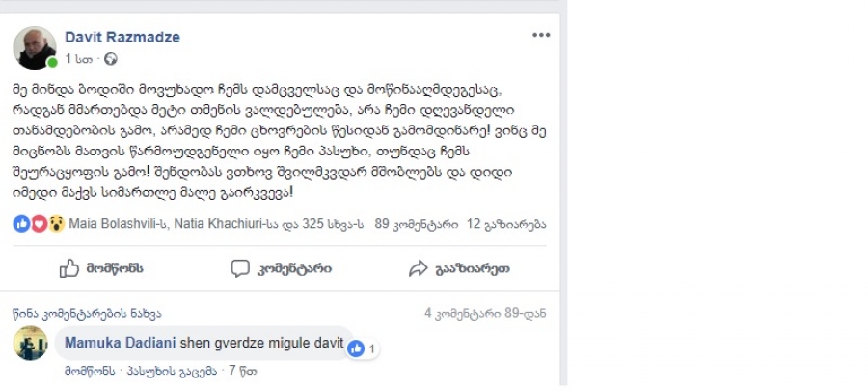Click Davit Razmadze's profile picture
Screen dimensions: 868x391
pyautogui.click(x=35, y=47)
